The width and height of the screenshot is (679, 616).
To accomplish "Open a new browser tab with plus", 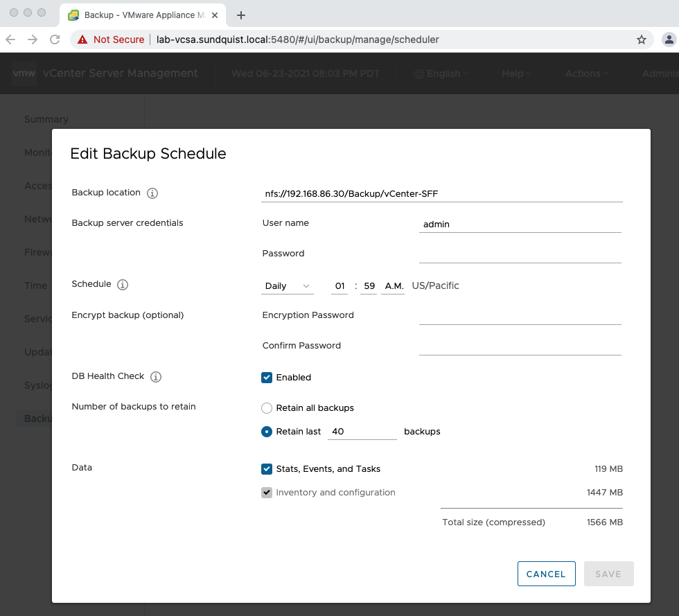I will pyautogui.click(x=241, y=15).
